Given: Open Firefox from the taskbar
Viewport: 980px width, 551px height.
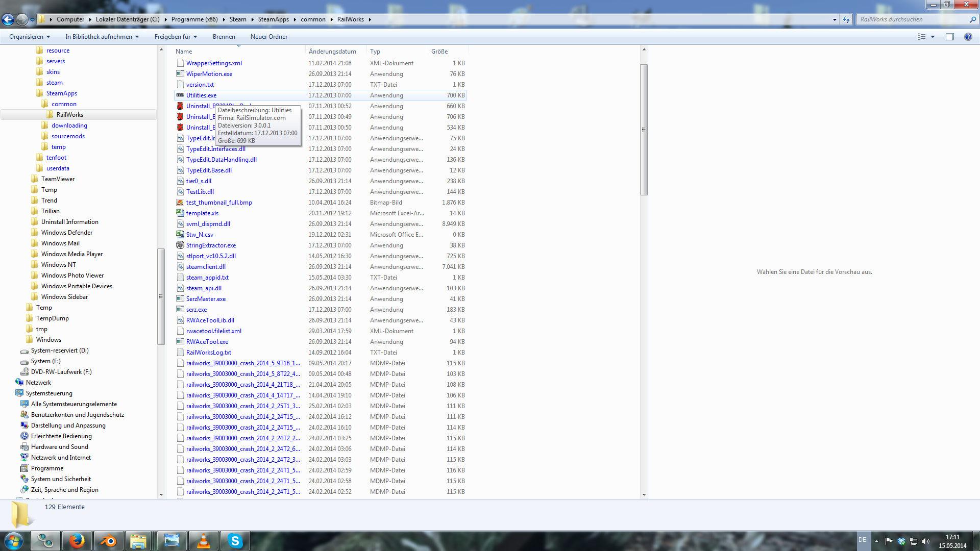Looking at the screenshot, I should click(77, 541).
